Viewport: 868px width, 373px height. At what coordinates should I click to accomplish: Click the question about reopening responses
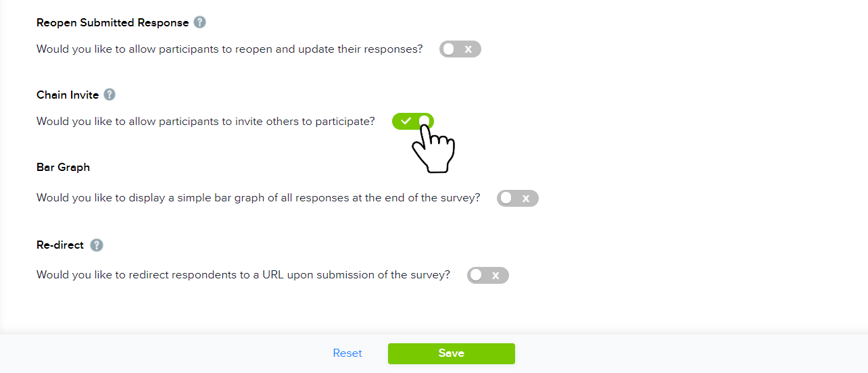pyautogui.click(x=229, y=49)
